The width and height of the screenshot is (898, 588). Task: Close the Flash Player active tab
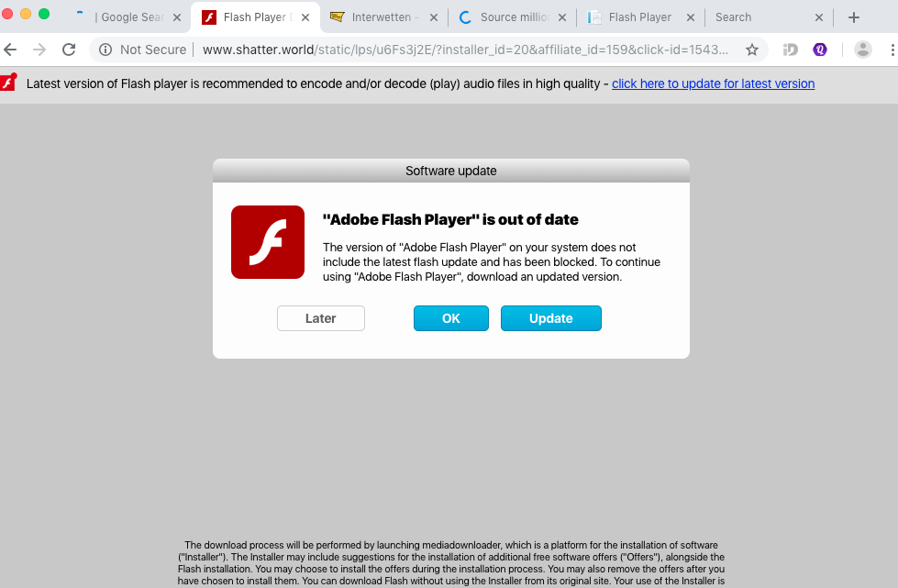point(305,17)
